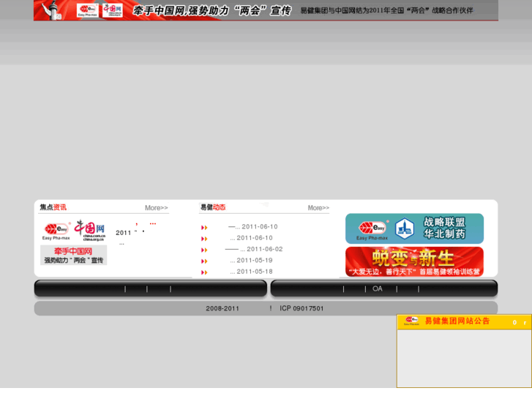Open the news item dated 2011-05-18
Viewport: 532px width, 399px height.
point(251,272)
